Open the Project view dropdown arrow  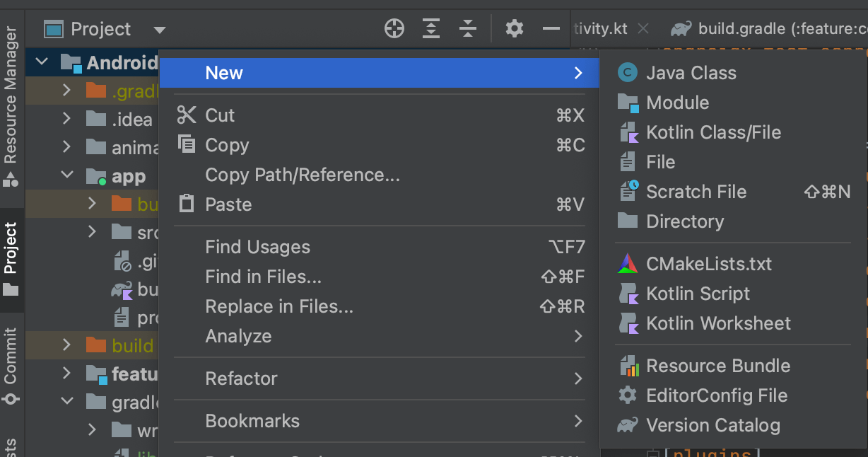[x=160, y=30]
